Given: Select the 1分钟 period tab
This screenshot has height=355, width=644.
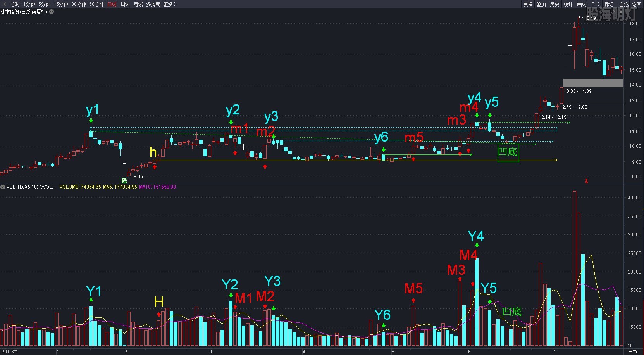Looking at the screenshot, I should (29, 4).
